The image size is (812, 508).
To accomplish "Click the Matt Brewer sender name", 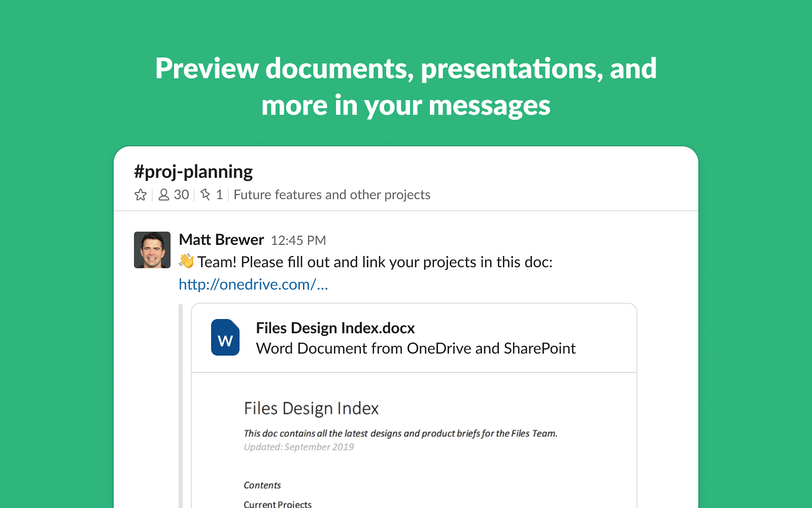I will [221, 240].
